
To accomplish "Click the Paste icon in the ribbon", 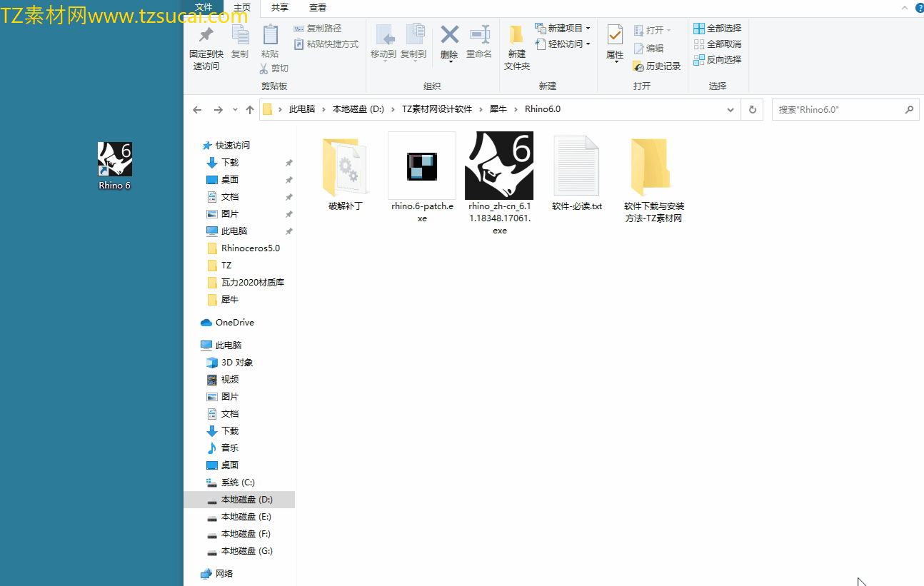I will click(270, 35).
